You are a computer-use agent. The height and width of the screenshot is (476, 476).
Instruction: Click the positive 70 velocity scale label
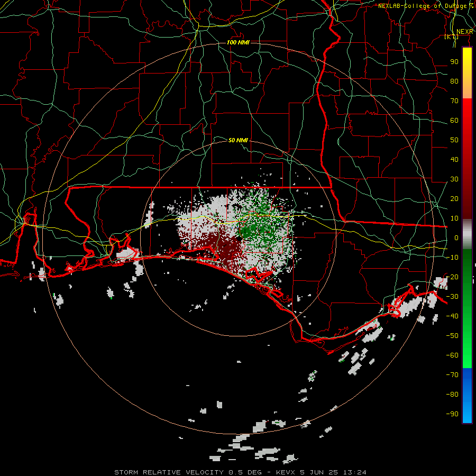454,101
